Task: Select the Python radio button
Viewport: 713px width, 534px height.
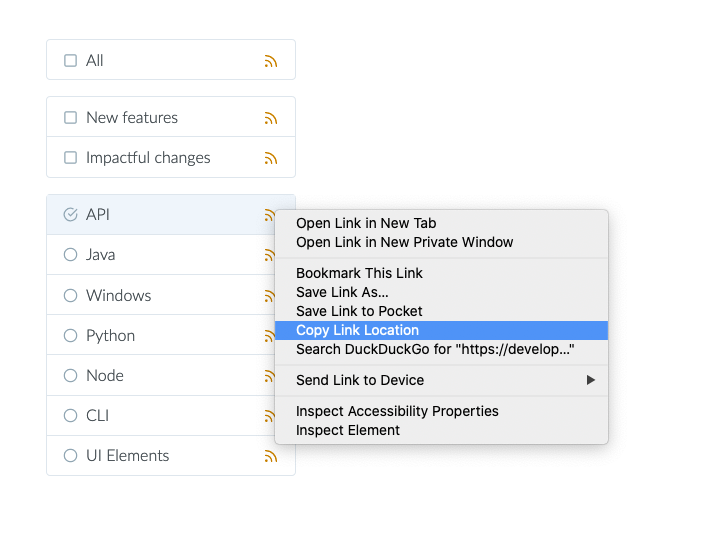Action: 70,336
